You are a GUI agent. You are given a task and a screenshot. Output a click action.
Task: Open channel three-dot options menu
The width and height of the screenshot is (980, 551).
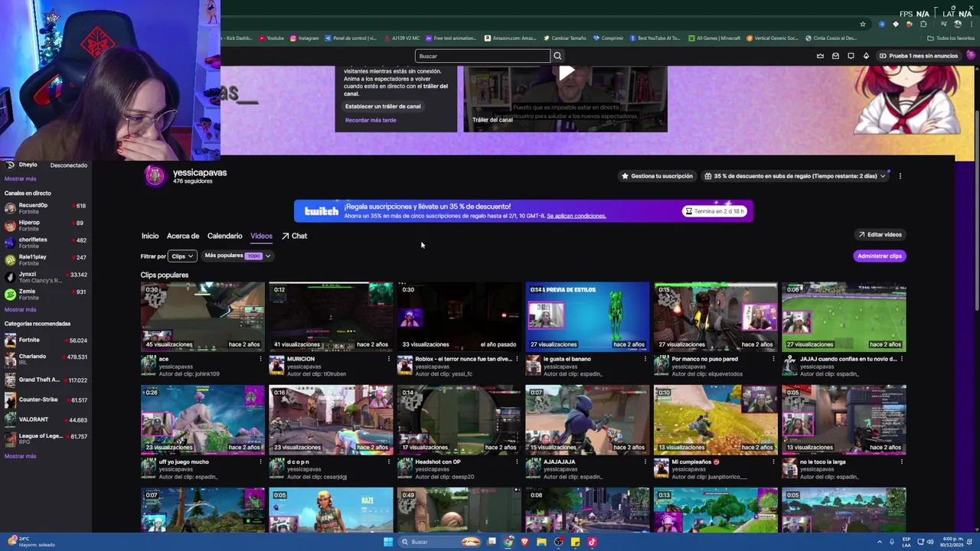[x=900, y=176]
